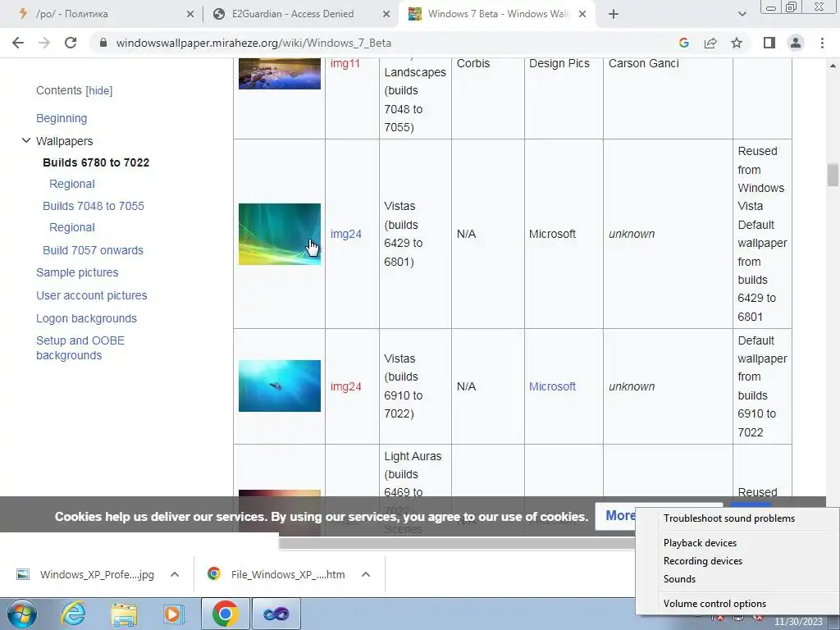Jump to Build 7057 onwards section
840x630 pixels.
click(94, 250)
